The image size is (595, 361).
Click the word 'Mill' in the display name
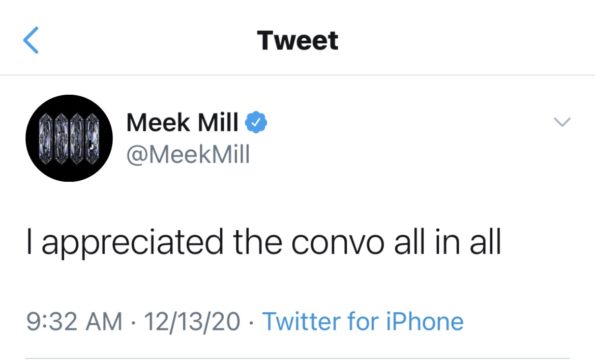point(218,123)
